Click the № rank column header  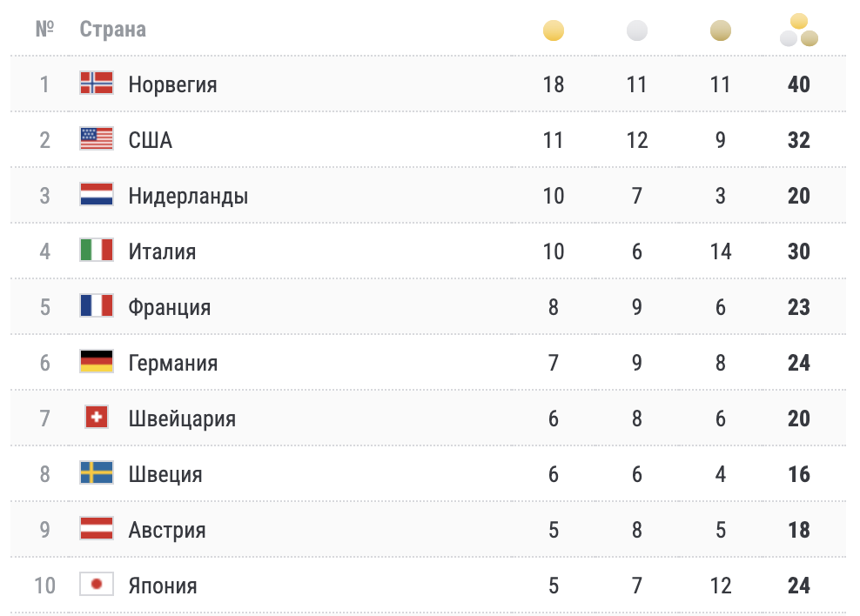pyautogui.click(x=45, y=30)
